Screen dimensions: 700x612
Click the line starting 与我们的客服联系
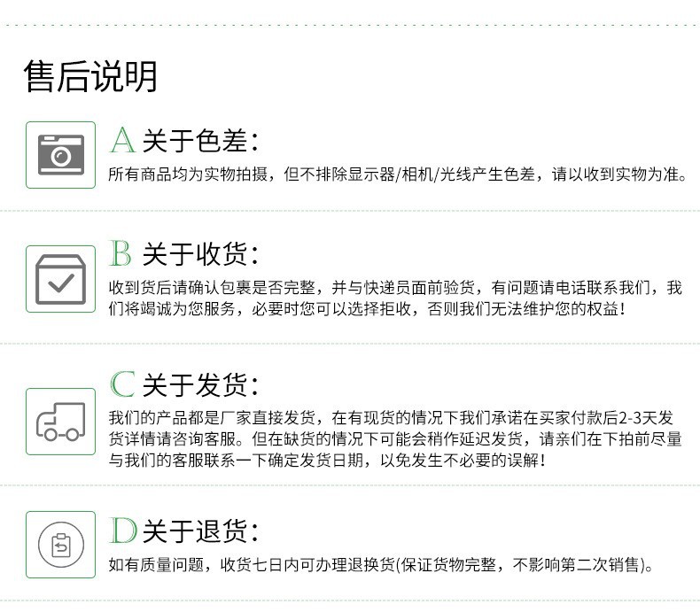click(327, 461)
